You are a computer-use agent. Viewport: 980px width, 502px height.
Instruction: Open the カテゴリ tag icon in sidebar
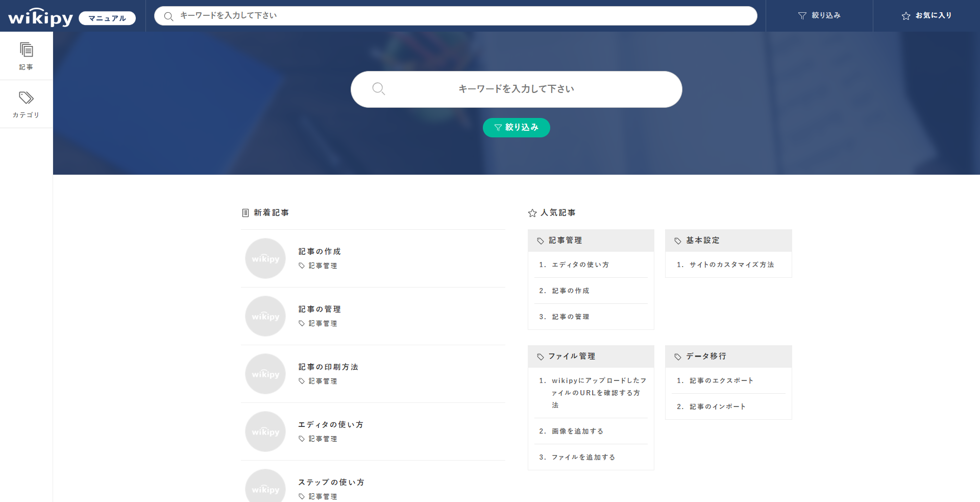[26, 98]
